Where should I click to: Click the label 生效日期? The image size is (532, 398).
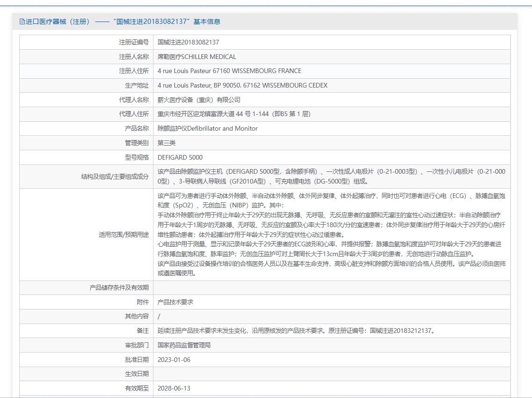pos(137,374)
